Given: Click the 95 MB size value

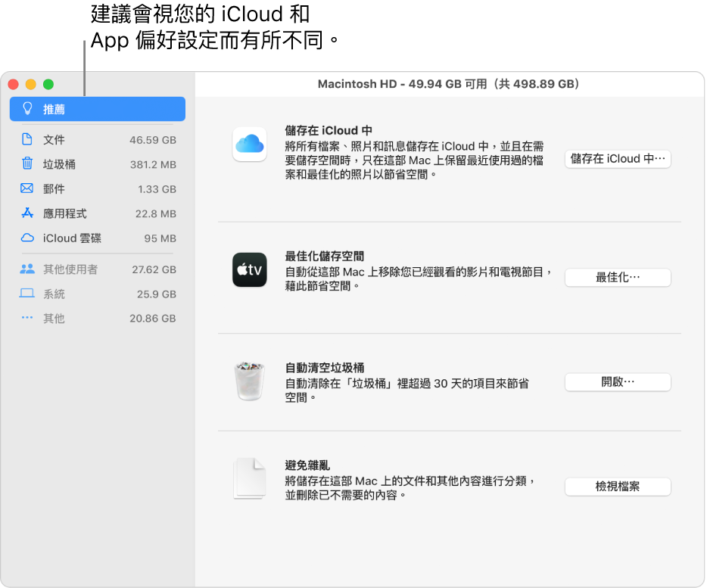Looking at the screenshot, I should click(x=160, y=238).
